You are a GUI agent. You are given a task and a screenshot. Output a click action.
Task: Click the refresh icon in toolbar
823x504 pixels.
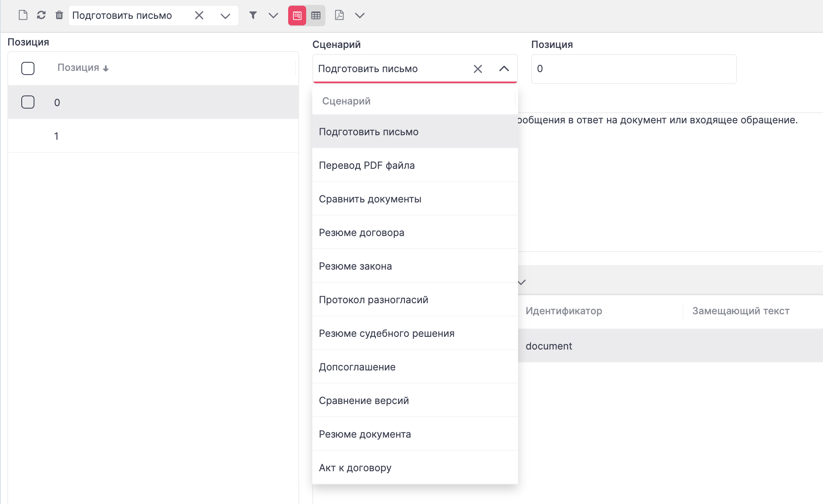[x=41, y=16]
